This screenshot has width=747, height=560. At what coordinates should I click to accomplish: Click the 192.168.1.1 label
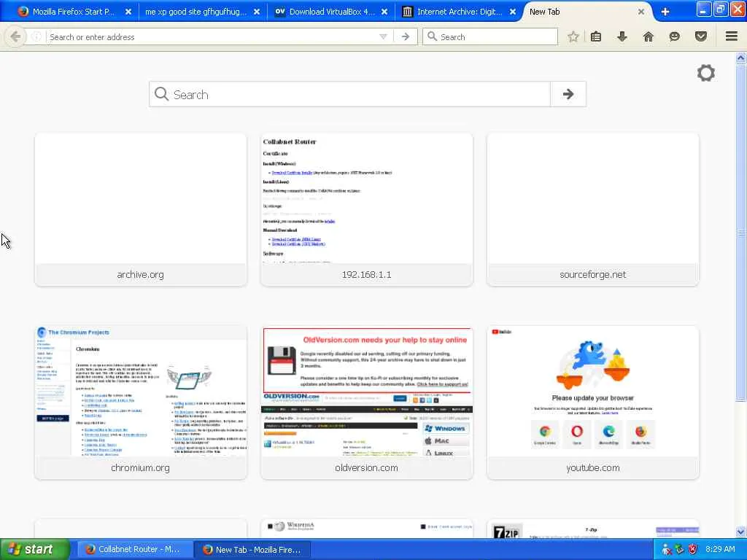pyautogui.click(x=367, y=275)
